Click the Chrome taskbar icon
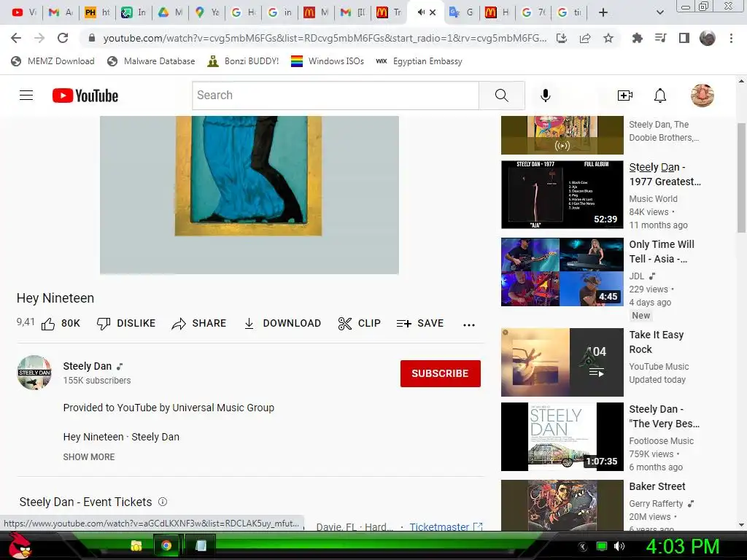Image resolution: width=747 pixels, height=560 pixels. pos(166,545)
